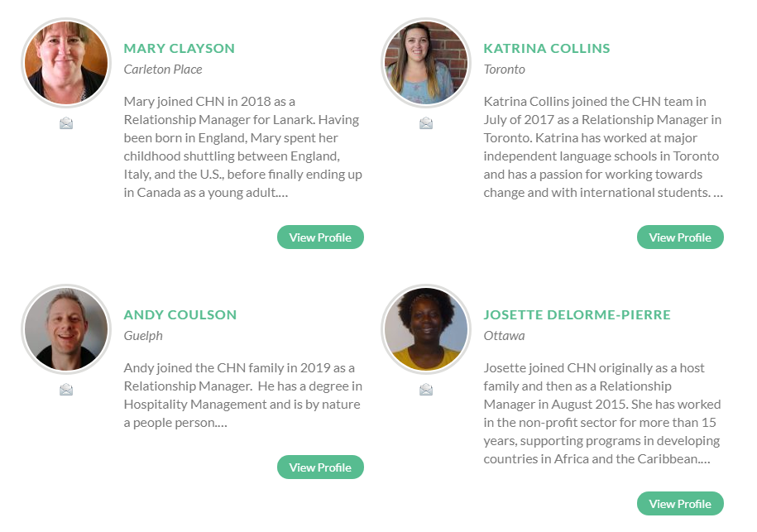Click the Toronto location under Katrina Collins
The height and width of the screenshot is (532, 757).
pos(505,69)
